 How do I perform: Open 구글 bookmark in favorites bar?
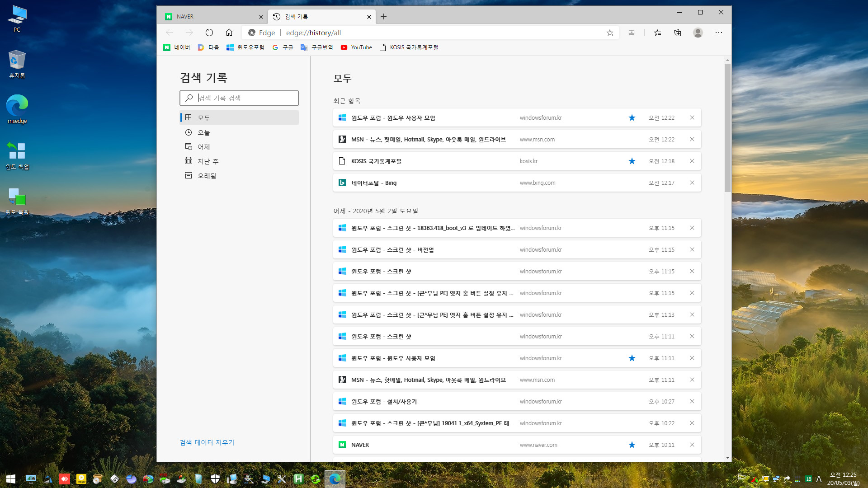pos(283,47)
